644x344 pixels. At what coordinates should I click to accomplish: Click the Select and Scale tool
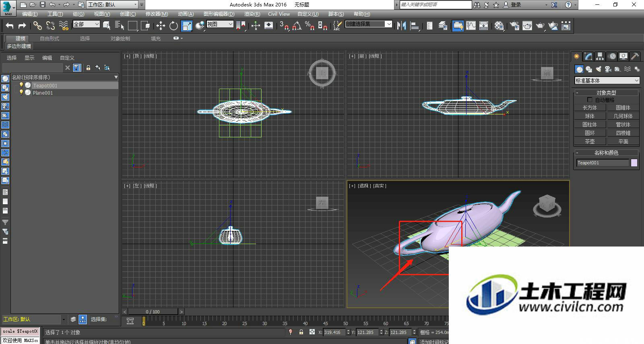(x=187, y=26)
